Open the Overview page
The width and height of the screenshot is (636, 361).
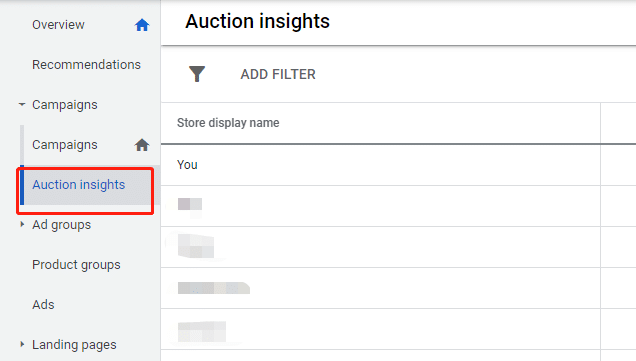point(58,25)
